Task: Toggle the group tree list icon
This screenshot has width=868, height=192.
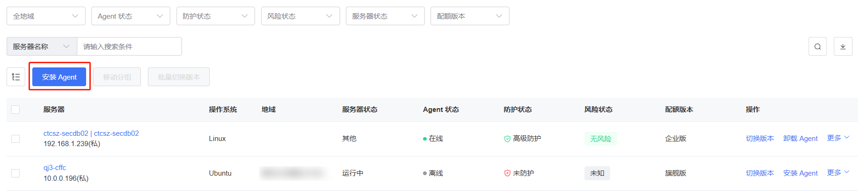Action: [x=16, y=77]
